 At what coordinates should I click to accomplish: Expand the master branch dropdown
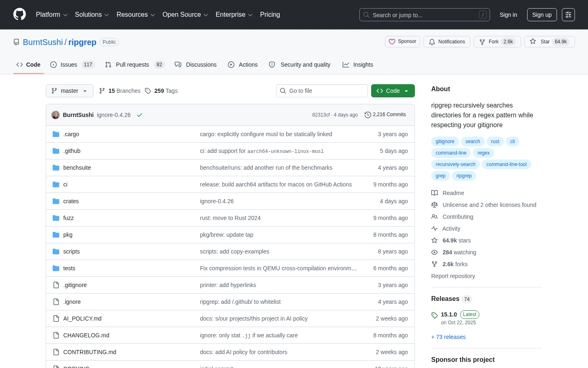[69, 91]
